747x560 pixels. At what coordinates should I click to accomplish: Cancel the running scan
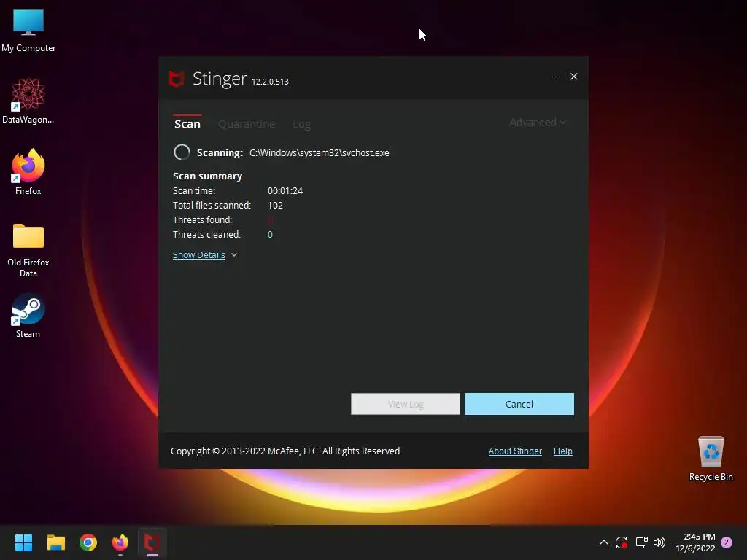pos(519,404)
